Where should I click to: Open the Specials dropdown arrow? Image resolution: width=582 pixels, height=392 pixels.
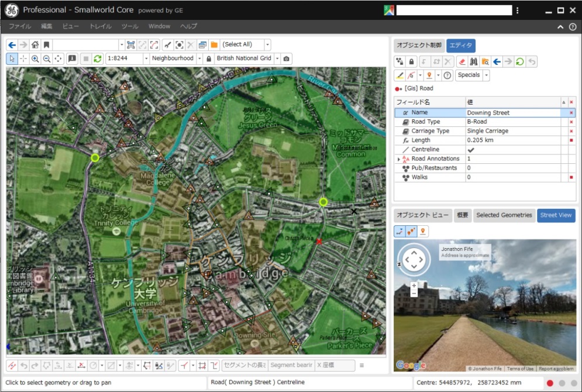click(486, 75)
